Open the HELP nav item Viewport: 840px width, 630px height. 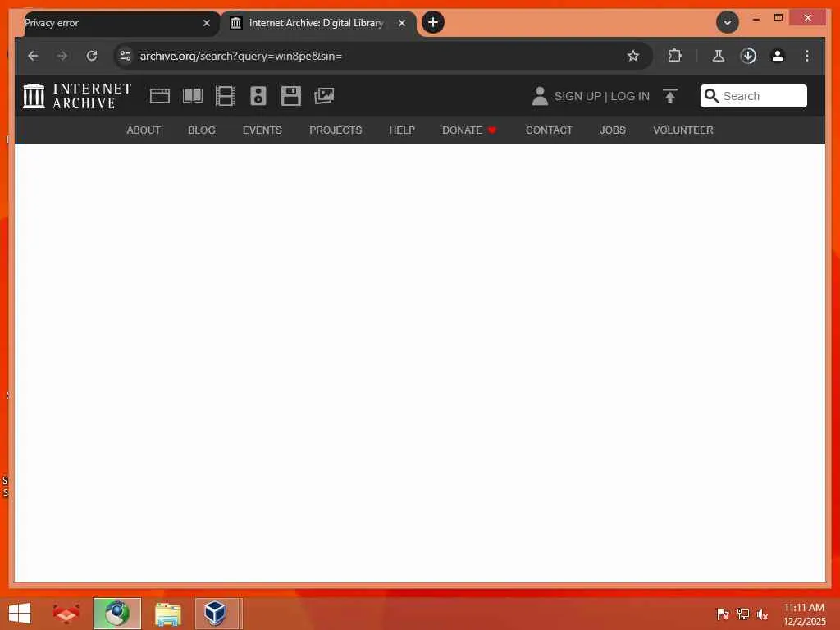pyautogui.click(x=402, y=130)
